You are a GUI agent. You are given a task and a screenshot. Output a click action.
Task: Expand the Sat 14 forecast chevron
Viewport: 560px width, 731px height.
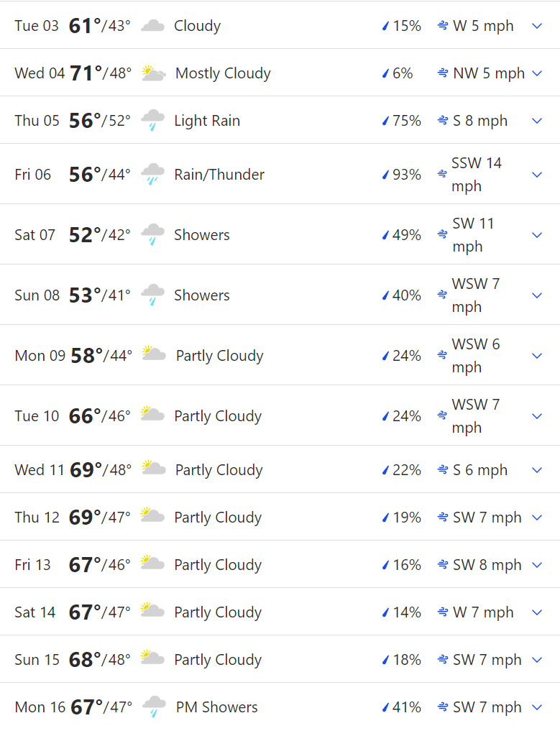click(x=537, y=612)
